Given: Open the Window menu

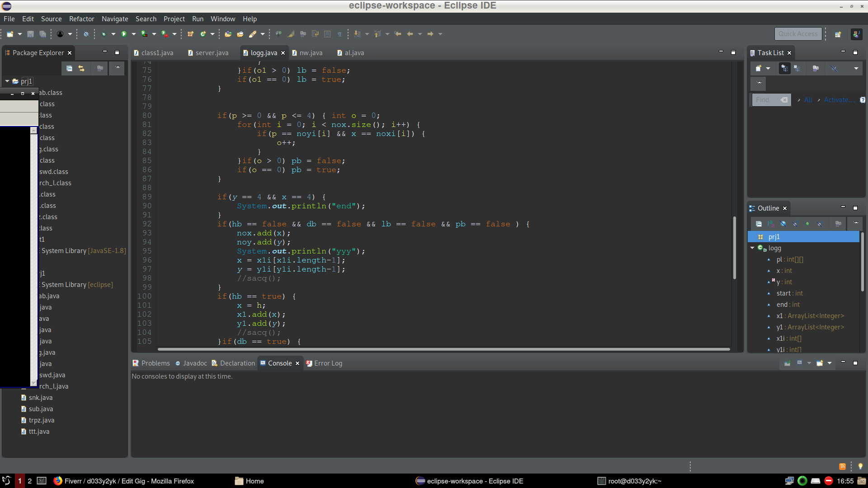Looking at the screenshot, I should coord(222,19).
